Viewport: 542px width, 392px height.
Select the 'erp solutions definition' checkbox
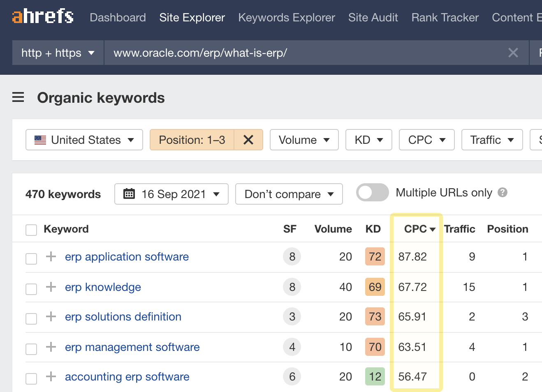coord(31,318)
